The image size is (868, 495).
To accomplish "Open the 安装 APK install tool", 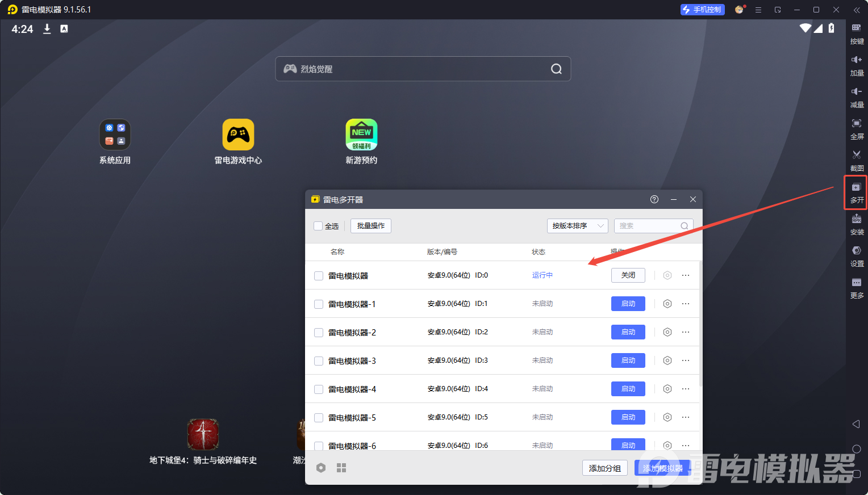I will (857, 225).
